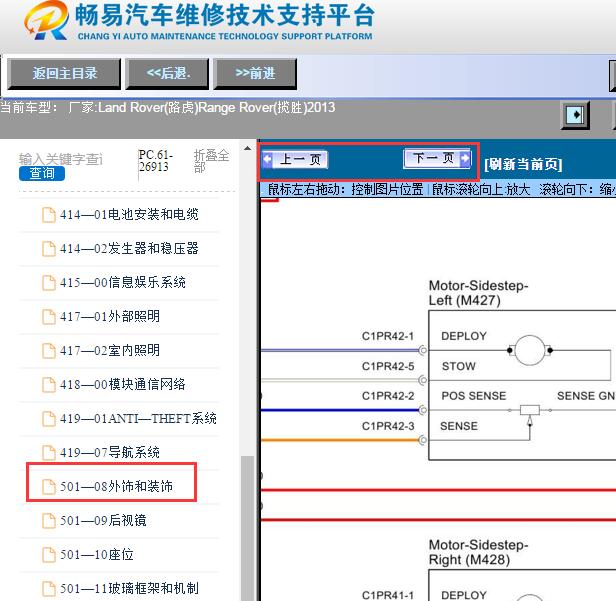Go forward using >>前进 button

click(255, 73)
